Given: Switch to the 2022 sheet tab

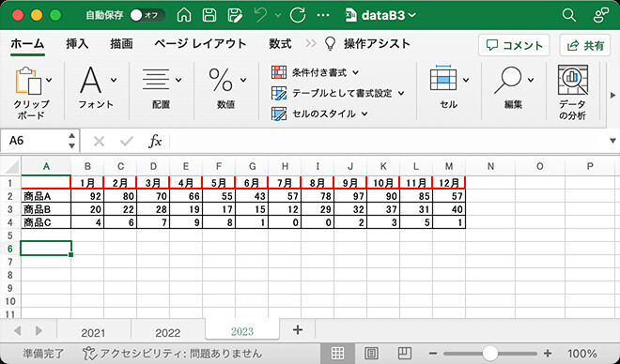Looking at the screenshot, I should 167,333.
